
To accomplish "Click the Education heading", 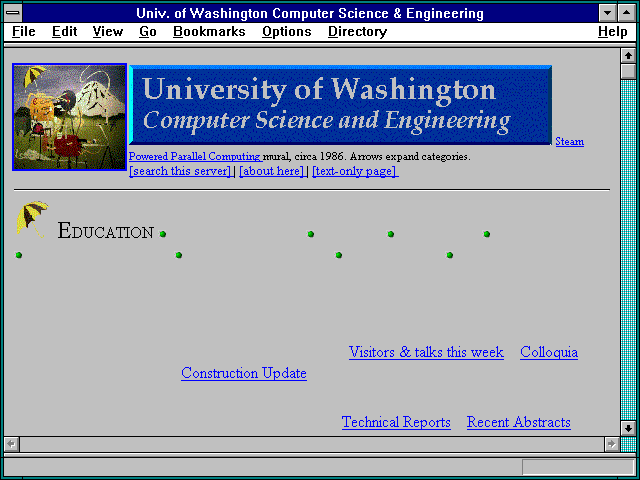I will pos(106,231).
